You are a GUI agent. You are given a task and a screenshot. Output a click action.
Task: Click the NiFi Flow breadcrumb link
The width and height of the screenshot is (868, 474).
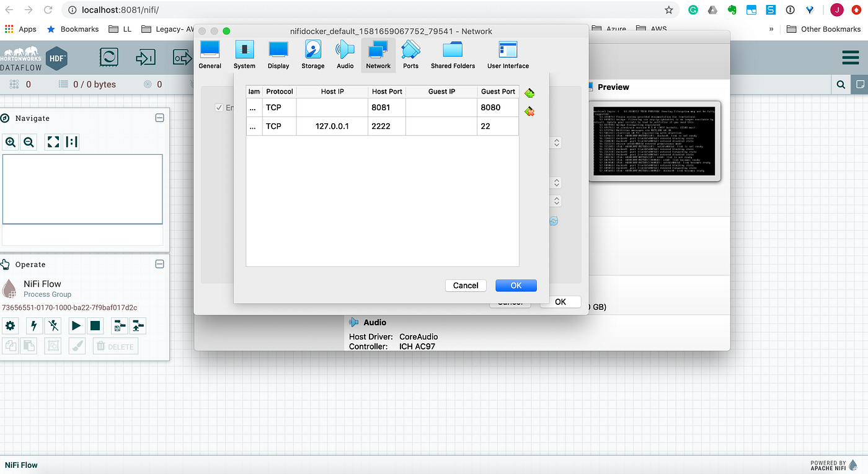[x=21, y=465]
